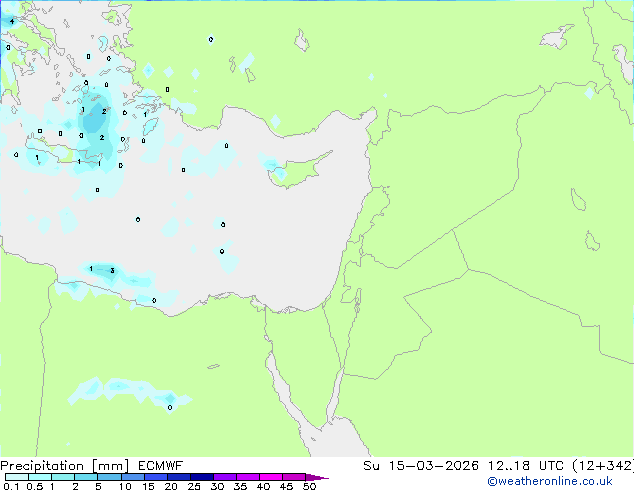The width and height of the screenshot is (634, 490).
Task: Select the "12..18 UTC" time range text
Action: (x=526, y=466)
